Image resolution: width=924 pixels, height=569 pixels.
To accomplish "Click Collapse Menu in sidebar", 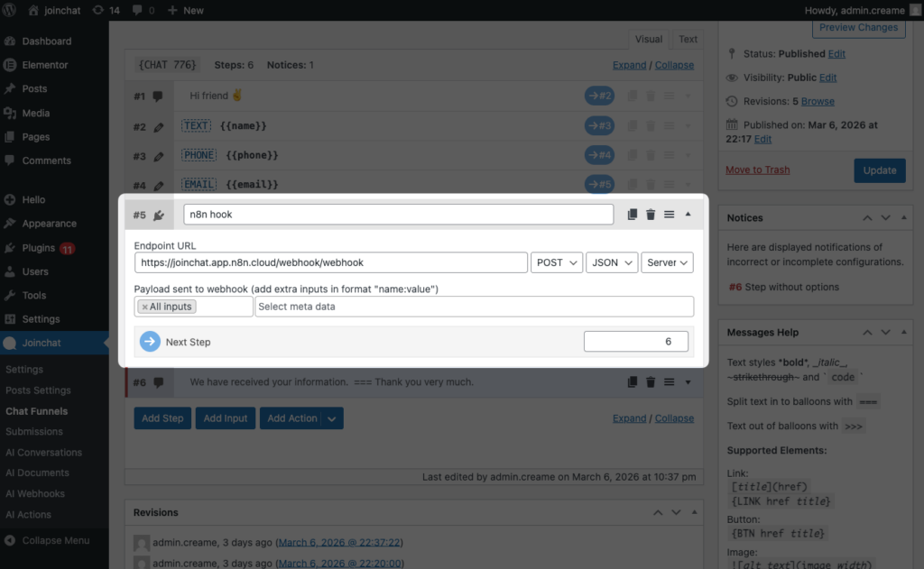I will tap(54, 540).
